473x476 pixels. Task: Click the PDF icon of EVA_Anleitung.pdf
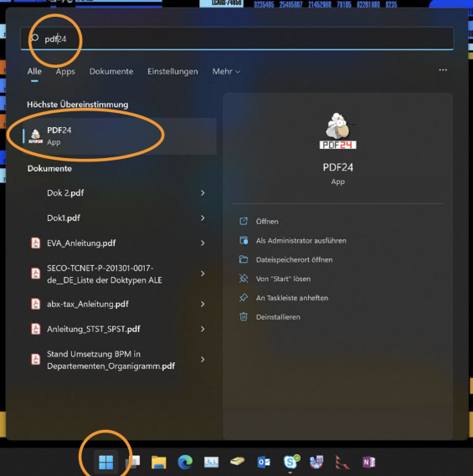coord(36,243)
